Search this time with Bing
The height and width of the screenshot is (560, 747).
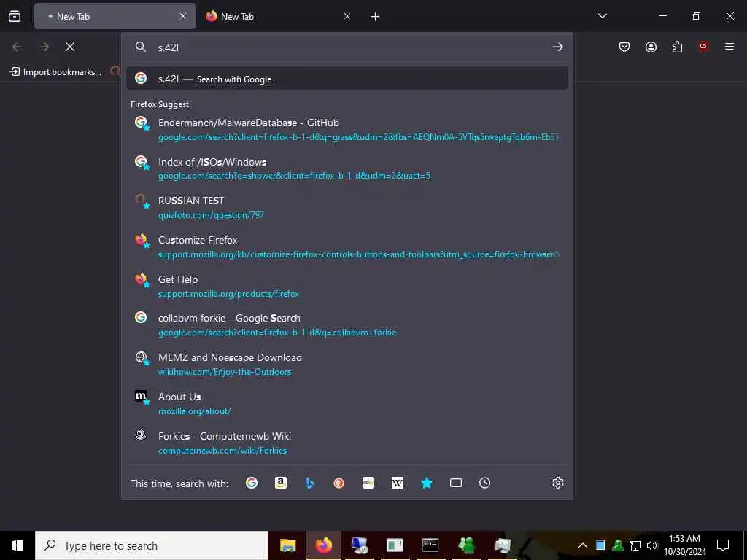(x=309, y=483)
